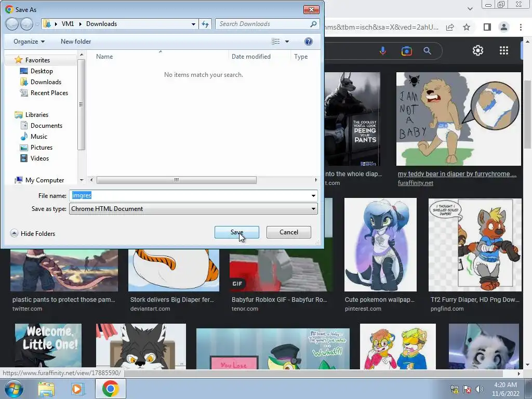Click the Google search magnifier icon
532x399 pixels.
coord(427,51)
